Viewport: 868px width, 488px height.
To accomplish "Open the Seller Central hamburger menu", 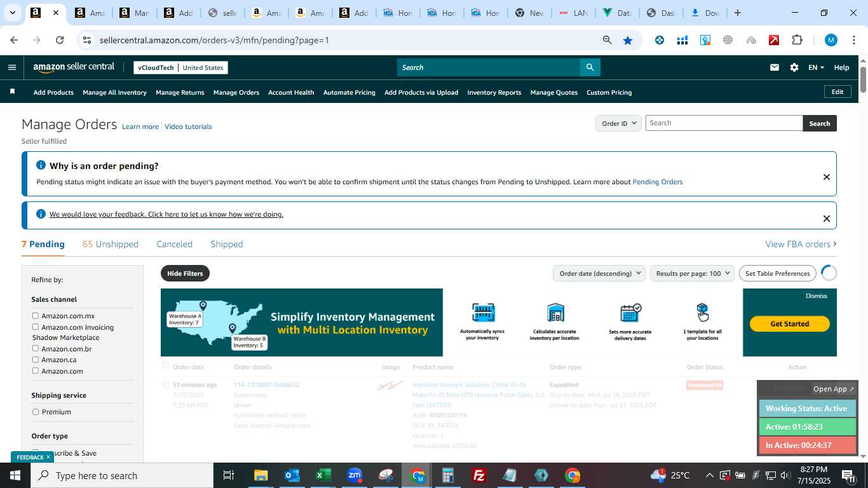I will click(11, 67).
